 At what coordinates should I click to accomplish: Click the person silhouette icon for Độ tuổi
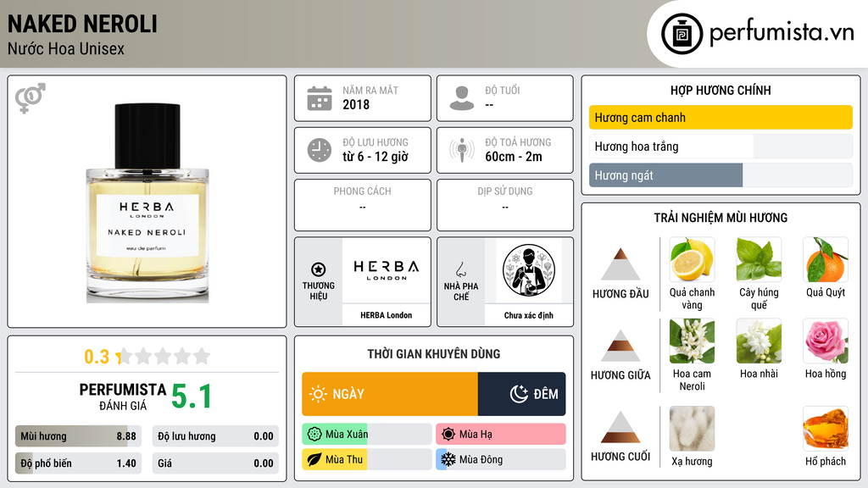point(462,98)
